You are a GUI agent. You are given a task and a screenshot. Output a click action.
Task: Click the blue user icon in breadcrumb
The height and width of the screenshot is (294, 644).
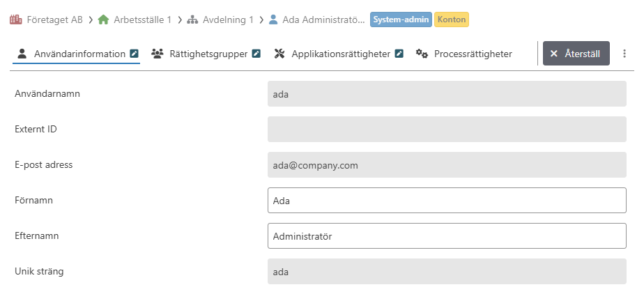click(x=273, y=20)
